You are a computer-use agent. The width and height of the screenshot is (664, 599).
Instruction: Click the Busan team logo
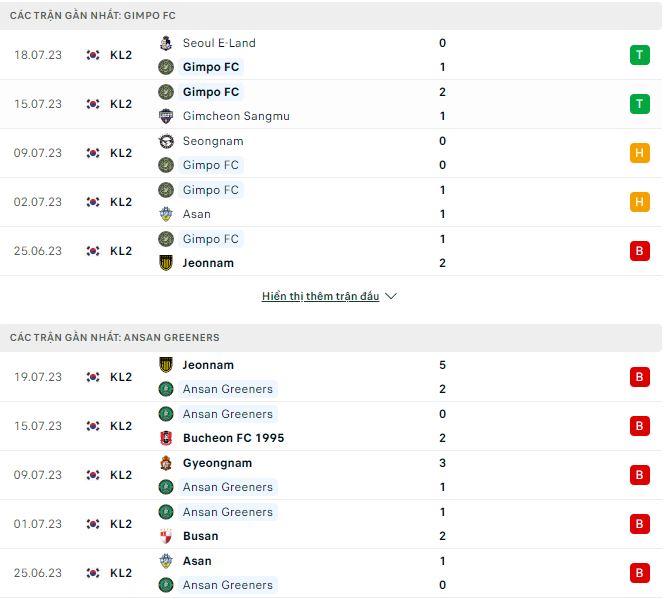click(x=166, y=536)
